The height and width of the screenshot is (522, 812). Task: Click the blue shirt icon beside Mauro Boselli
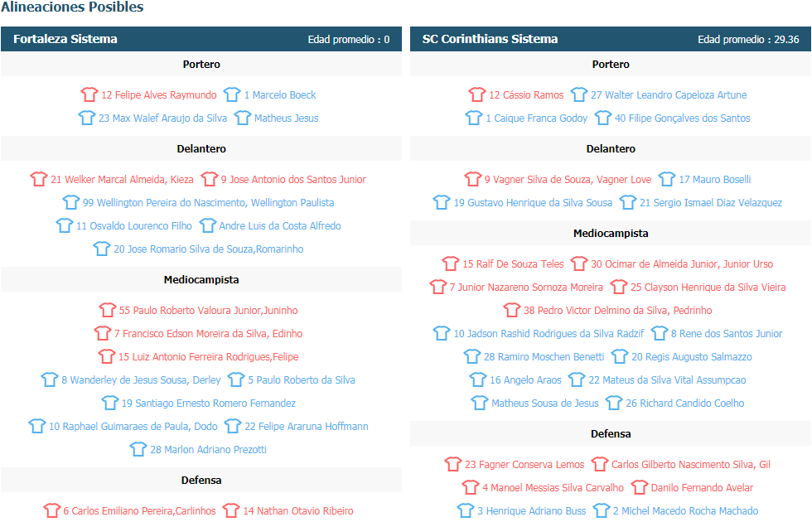(667, 179)
